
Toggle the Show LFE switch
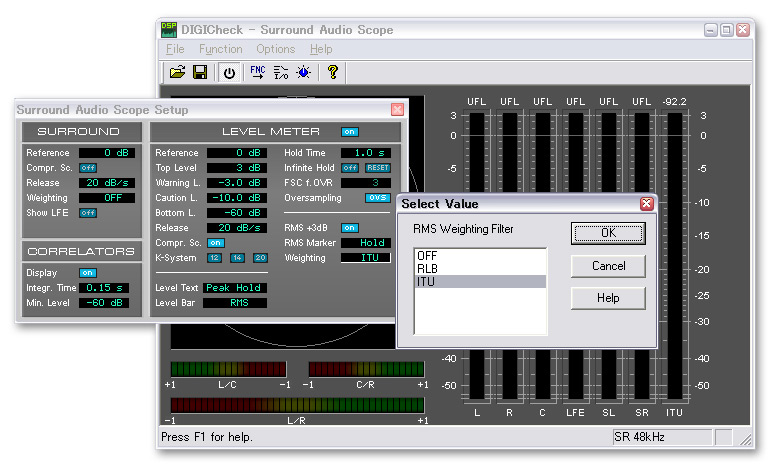click(88, 213)
